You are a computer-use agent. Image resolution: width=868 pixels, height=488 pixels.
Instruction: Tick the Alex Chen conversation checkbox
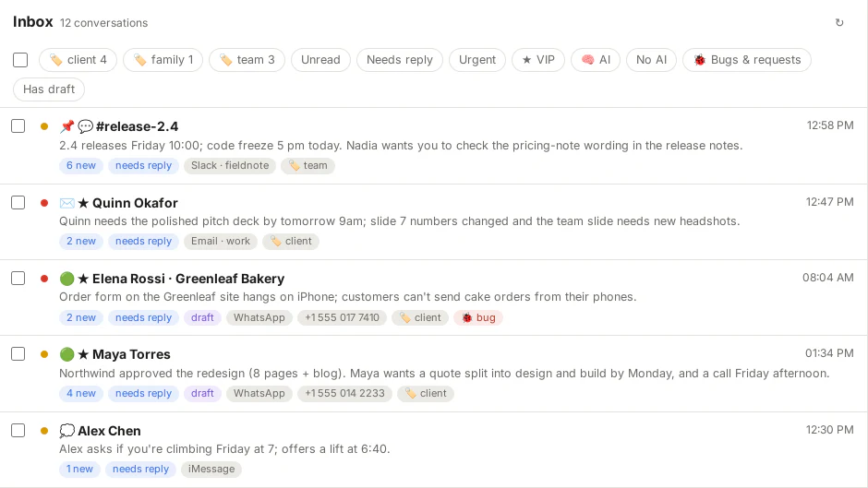click(18, 431)
